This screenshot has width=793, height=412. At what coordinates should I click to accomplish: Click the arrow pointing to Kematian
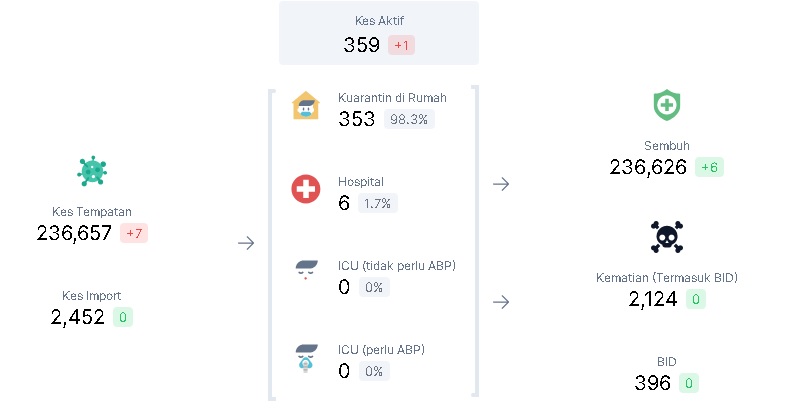tap(501, 302)
